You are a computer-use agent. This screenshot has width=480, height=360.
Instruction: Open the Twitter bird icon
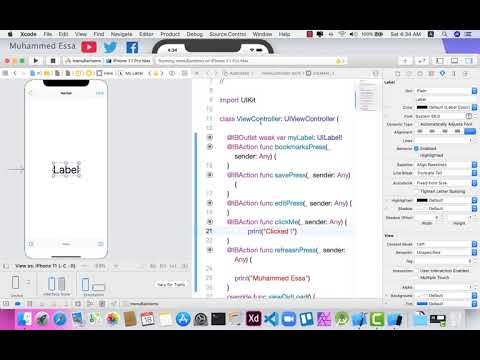[110, 47]
